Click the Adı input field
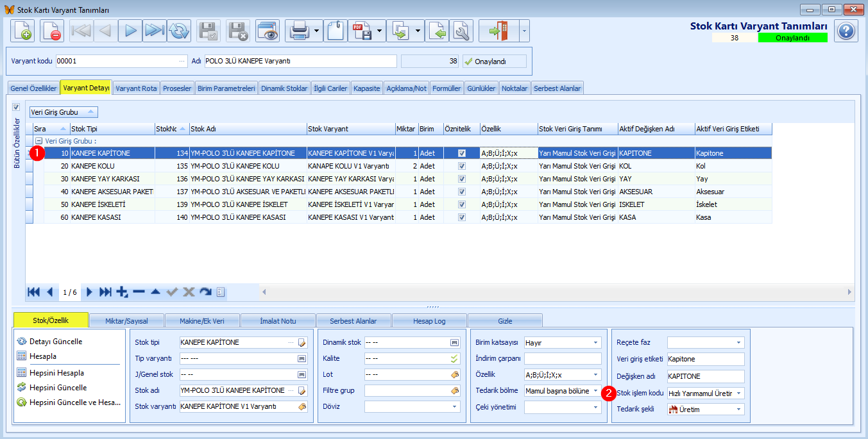 [x=300, y=62]
